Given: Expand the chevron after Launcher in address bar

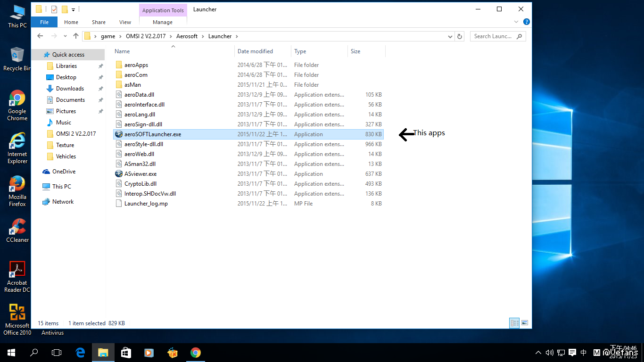Looking at the screenshot, I should (x=237, y=36).
